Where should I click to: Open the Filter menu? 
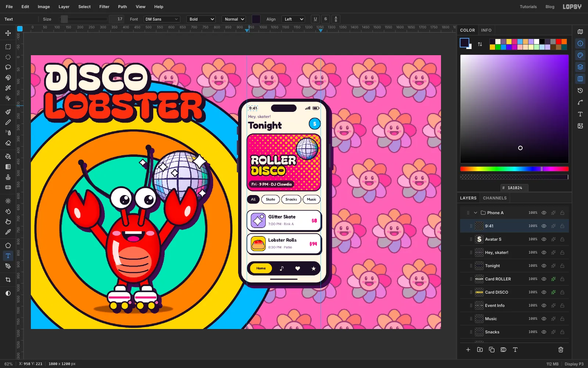(x=104, y=7)
